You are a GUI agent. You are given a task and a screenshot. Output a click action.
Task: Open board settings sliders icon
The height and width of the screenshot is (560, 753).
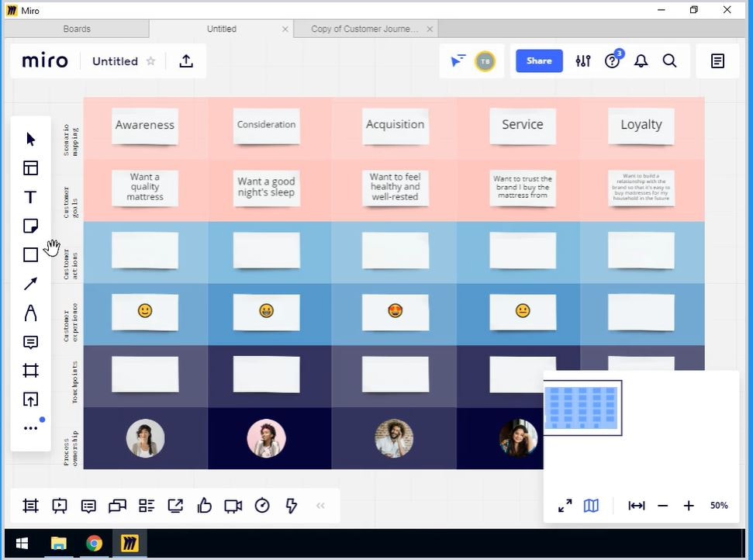(x=583, y=61)
